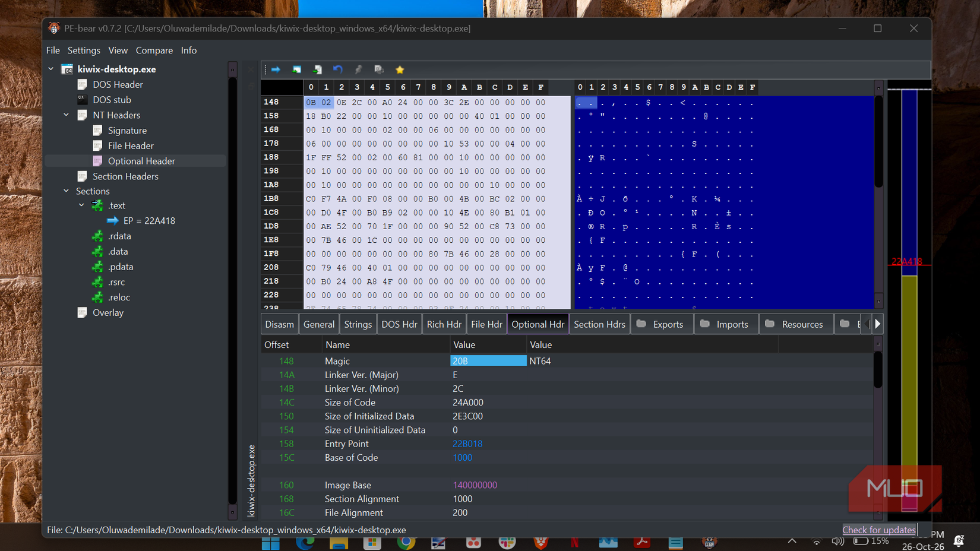This screenshot has width=980, height=551.
Task: Switch to the Disasm tab
Action: [279, 324]
